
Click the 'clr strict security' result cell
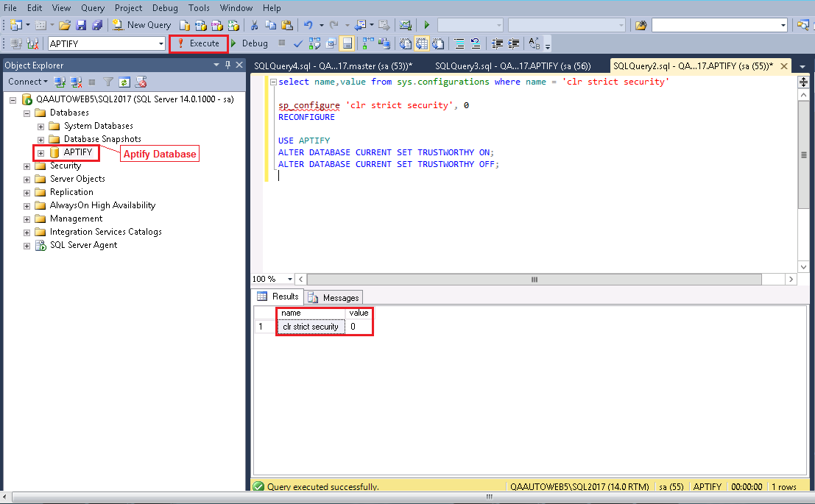(310, 327)
